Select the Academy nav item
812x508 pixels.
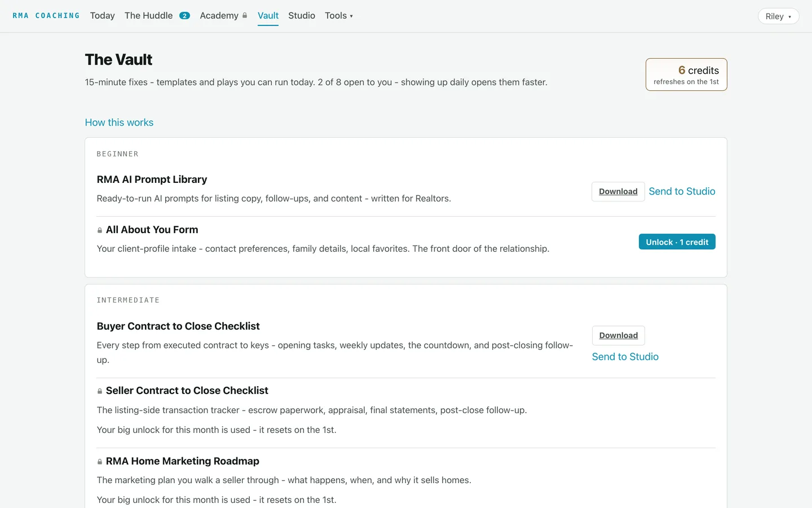pos(219,16)
